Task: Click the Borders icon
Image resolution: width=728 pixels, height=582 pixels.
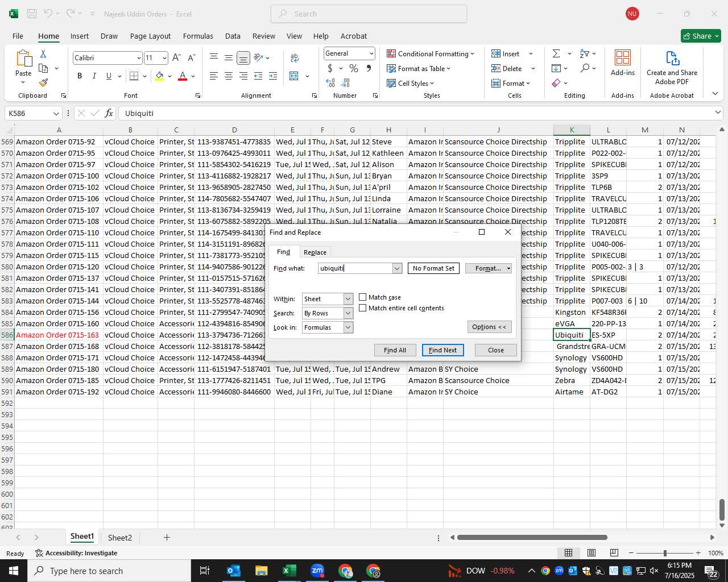Action: click(134, 76)
